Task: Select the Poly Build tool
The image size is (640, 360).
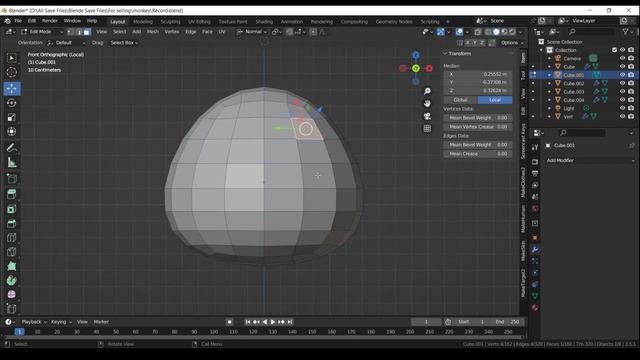Action: click(11, 266)
